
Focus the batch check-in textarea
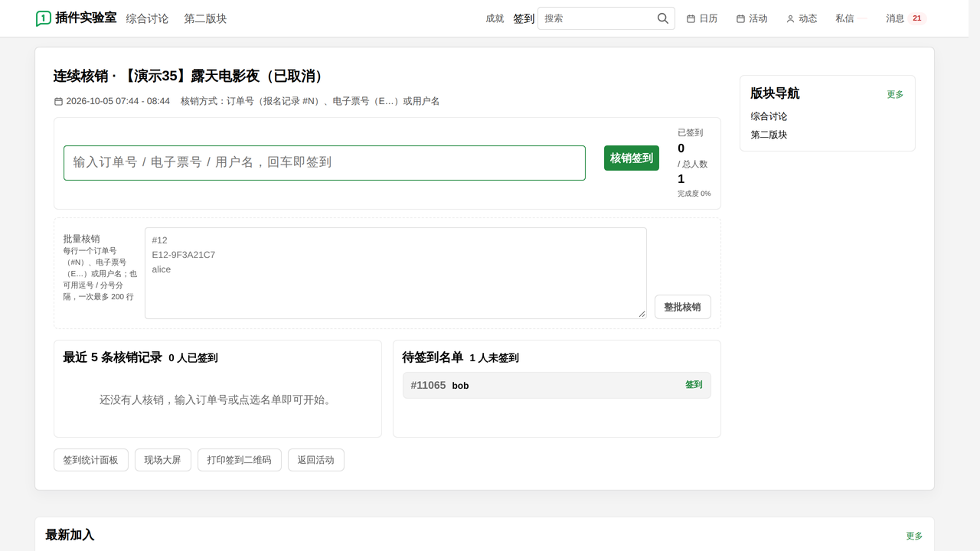pos(396,273)
